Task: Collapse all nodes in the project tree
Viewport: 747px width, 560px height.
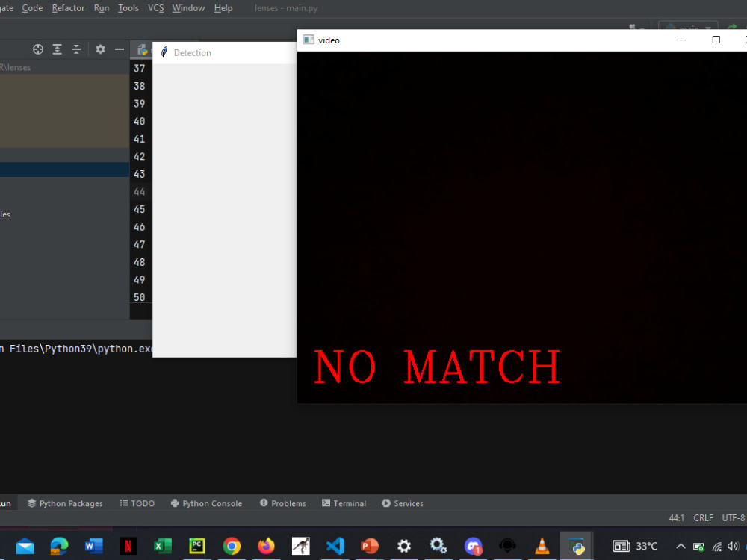Action: pyautogui.click(x=76, y=49)
